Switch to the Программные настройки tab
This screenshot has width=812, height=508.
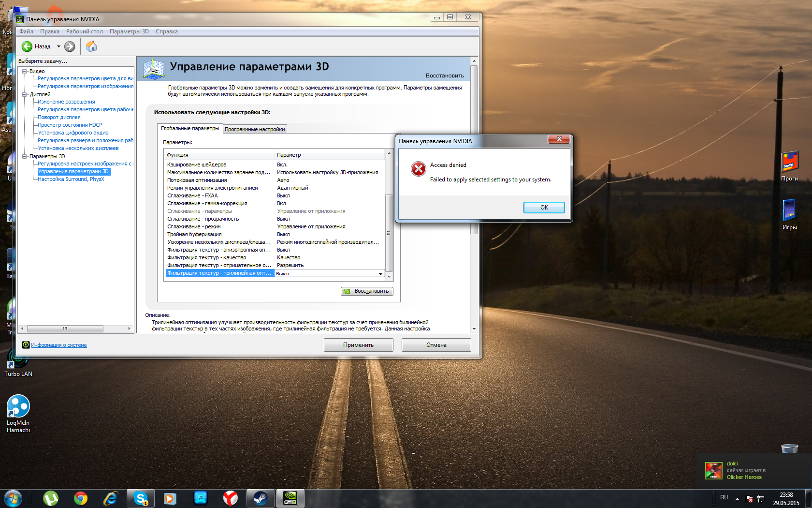[x=255, y=129]
